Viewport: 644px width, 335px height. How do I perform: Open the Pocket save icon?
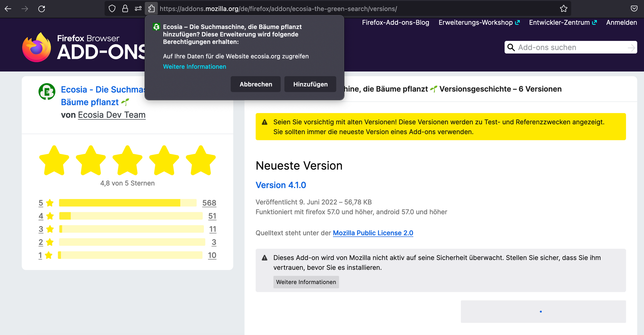tap(634, 9)
